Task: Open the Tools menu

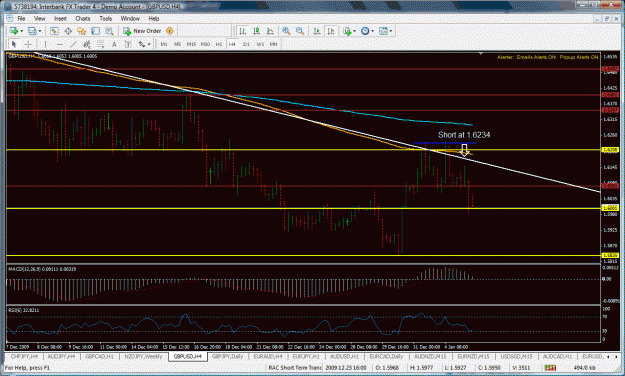Action: [106, 18]
